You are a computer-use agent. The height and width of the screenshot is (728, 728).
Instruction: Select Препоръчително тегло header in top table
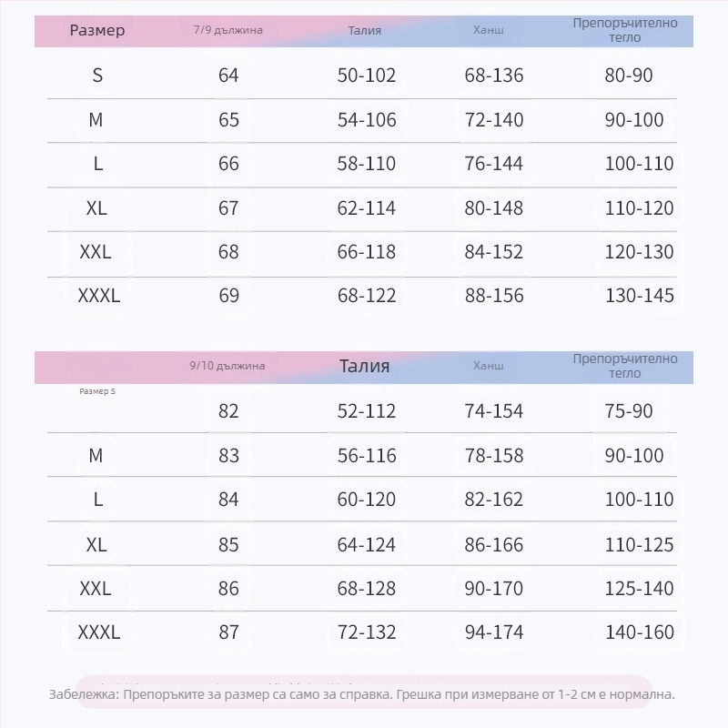coord(625,30)
